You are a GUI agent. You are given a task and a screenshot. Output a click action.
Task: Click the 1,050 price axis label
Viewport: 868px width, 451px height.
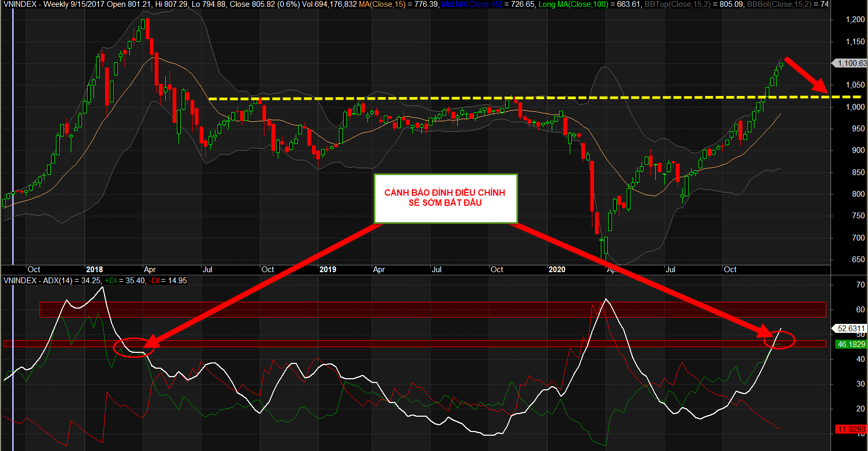855,85
